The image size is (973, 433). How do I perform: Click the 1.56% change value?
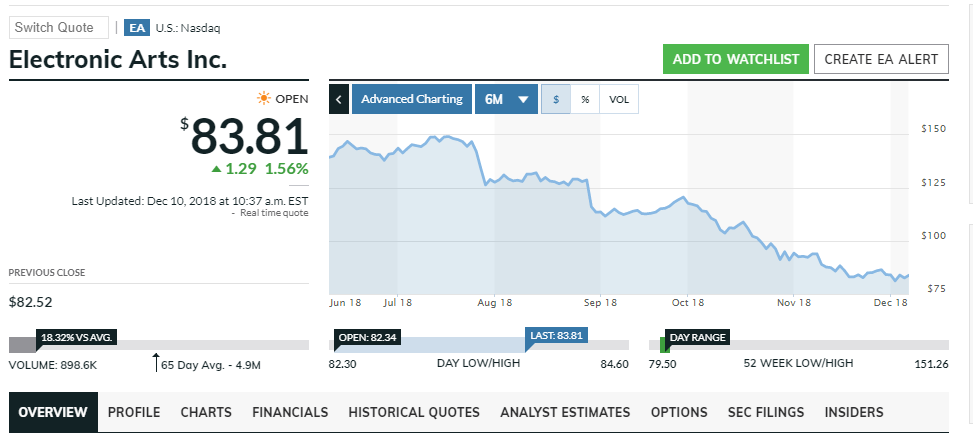(287, 168)
